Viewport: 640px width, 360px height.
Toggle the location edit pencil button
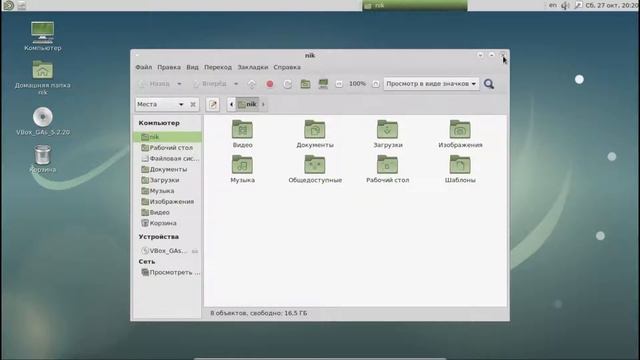pos(213,104)
